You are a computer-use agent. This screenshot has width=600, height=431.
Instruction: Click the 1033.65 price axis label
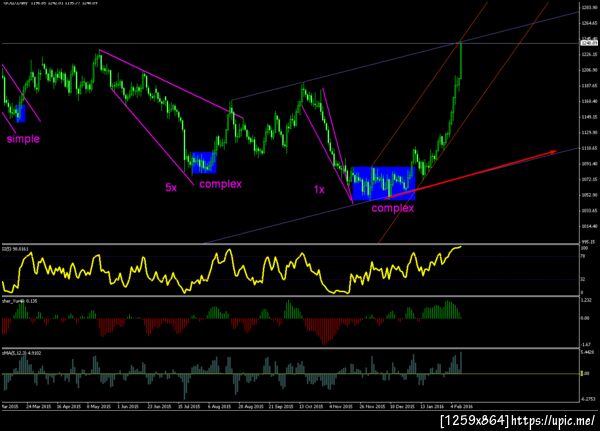pyautogui.click(x=589, y=211)
